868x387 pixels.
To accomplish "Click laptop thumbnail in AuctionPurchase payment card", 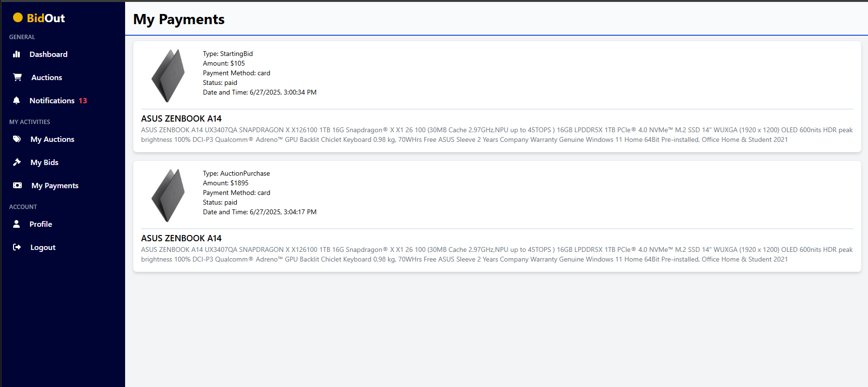I will (x=168, y=195).
